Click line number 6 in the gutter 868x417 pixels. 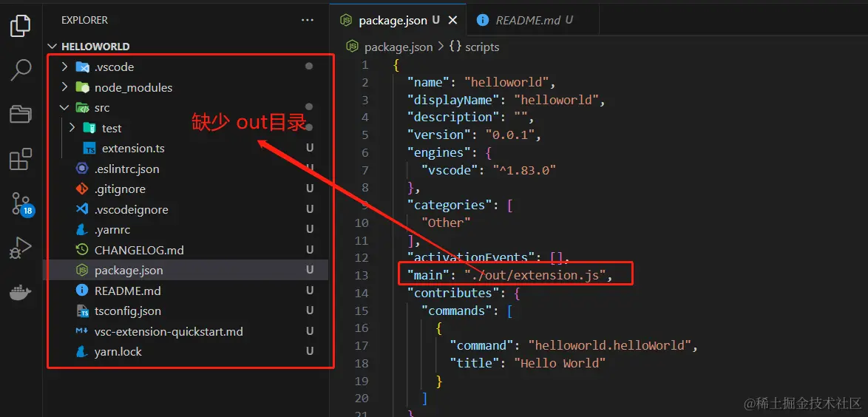pyautogui.click(x=365, y=152)
